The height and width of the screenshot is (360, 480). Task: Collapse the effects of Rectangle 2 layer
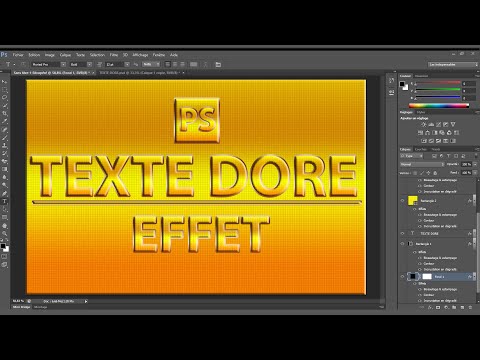point(474,201)
